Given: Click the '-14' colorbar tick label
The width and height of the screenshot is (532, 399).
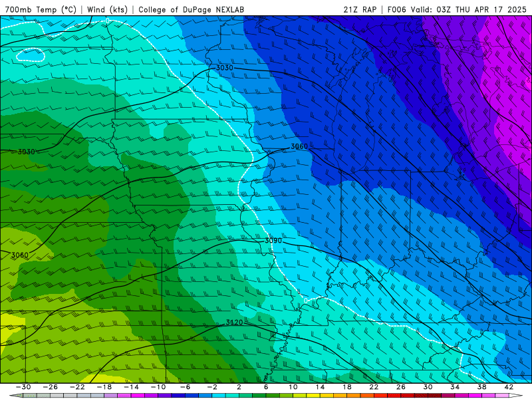Looking at the screenshot, I should (131, 387).
